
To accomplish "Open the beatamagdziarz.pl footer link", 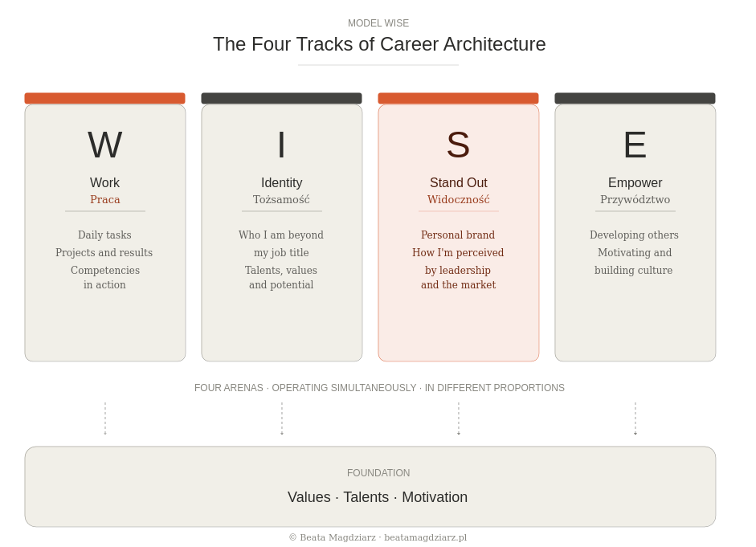I will click(425, 537).
